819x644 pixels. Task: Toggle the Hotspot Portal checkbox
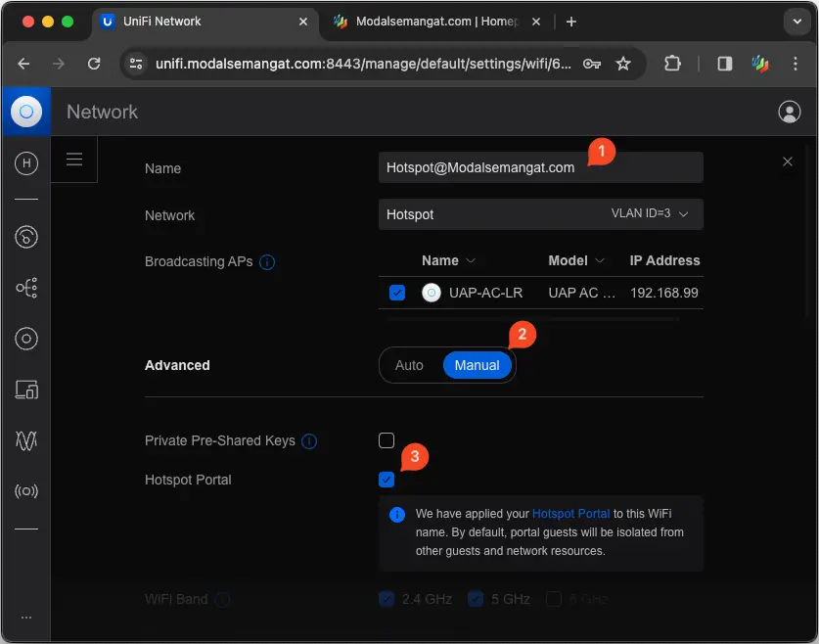point(387,480)
